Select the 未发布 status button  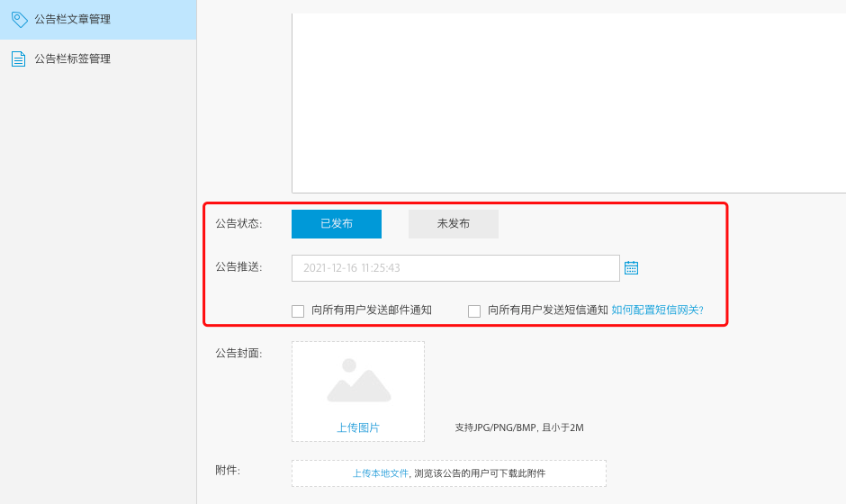454,224
